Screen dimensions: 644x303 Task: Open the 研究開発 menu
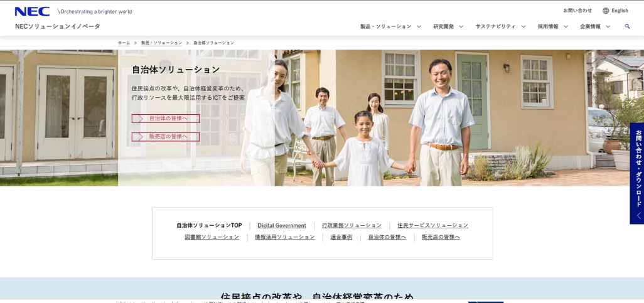point(443,26)
